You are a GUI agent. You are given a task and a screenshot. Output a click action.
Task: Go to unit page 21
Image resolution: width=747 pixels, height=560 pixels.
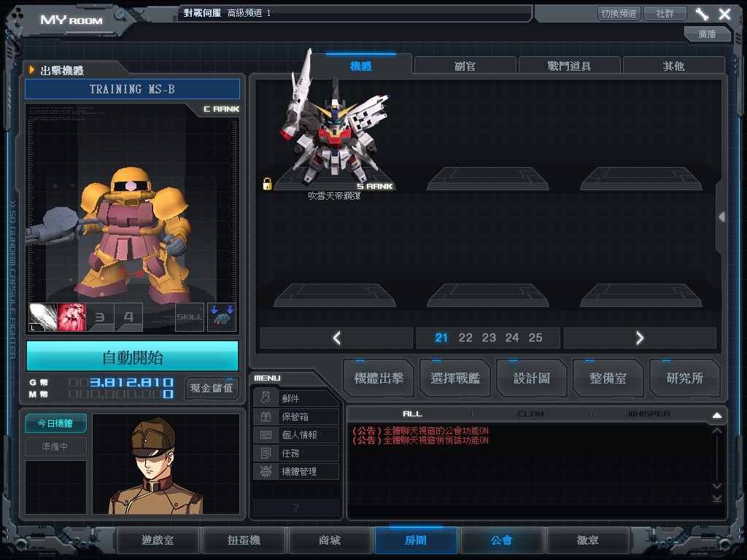(441, 338)
